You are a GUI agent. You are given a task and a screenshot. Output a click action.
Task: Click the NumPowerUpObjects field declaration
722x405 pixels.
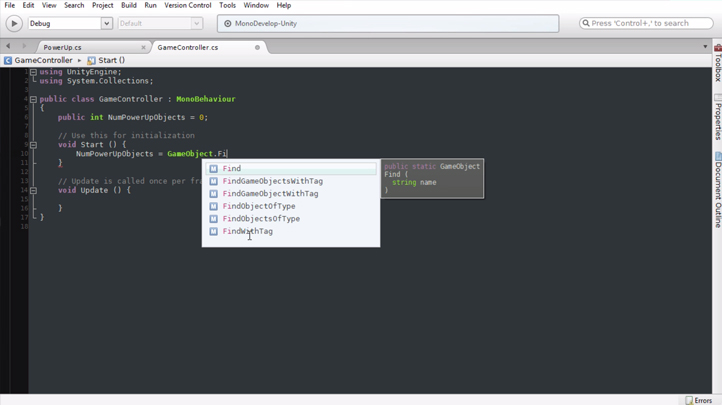pos(146,117)
